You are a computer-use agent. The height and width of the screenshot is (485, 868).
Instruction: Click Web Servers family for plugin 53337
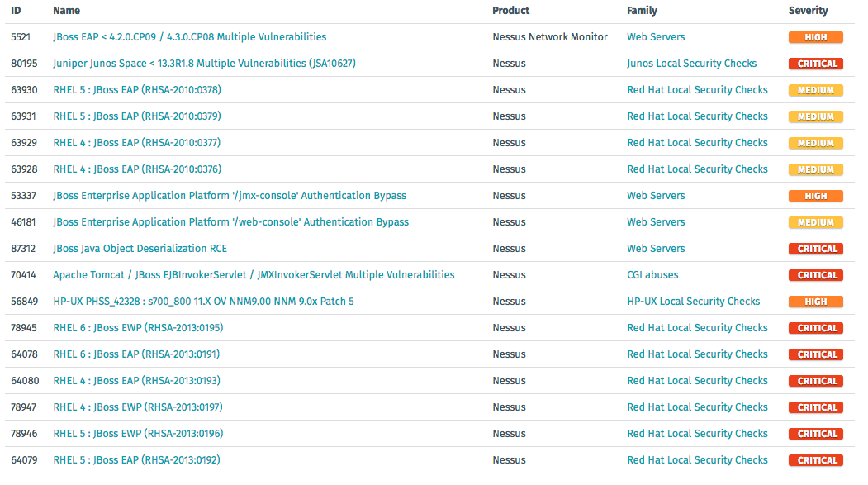(x=656, y=196)
